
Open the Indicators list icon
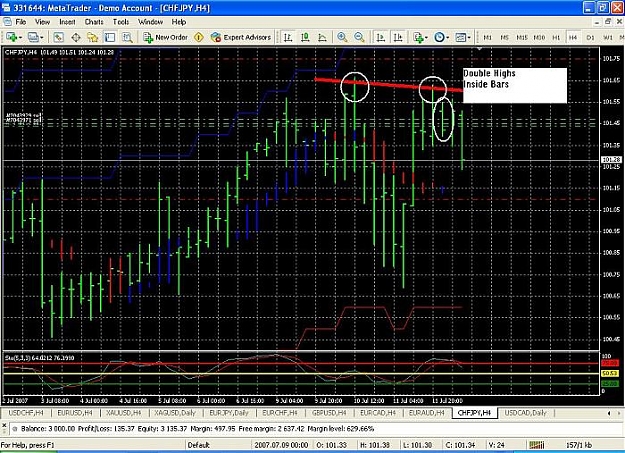(x=418, y=37)
